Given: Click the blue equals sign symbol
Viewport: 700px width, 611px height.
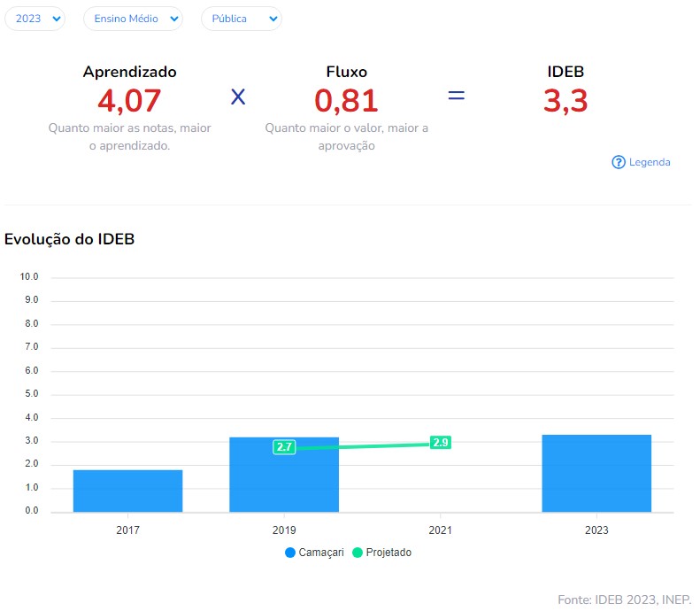Looking at the screenshot, I should point(456,96).
